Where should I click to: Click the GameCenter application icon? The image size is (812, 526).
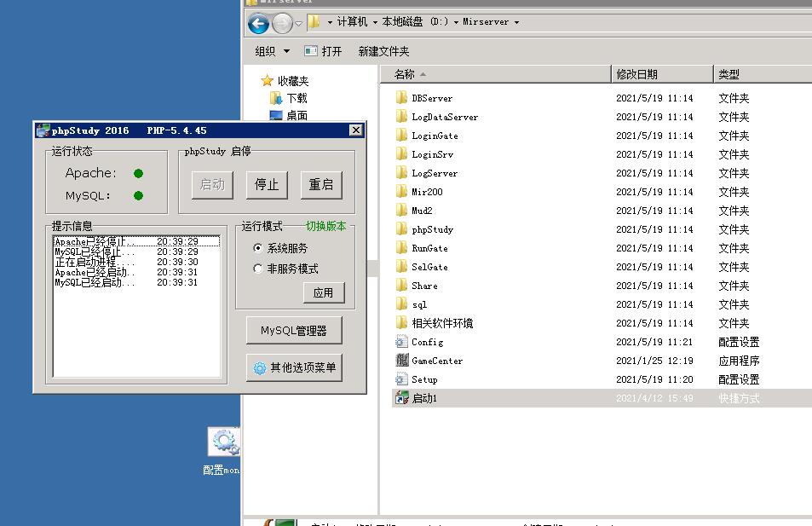click(402, 361)
